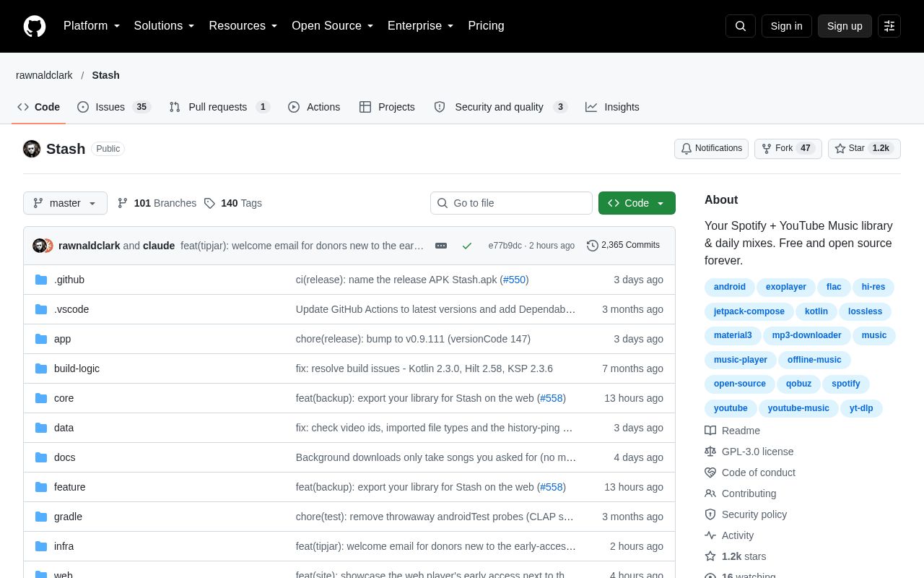Open the rawnaldclark avatar next to Stash title

tap(32, 149)
